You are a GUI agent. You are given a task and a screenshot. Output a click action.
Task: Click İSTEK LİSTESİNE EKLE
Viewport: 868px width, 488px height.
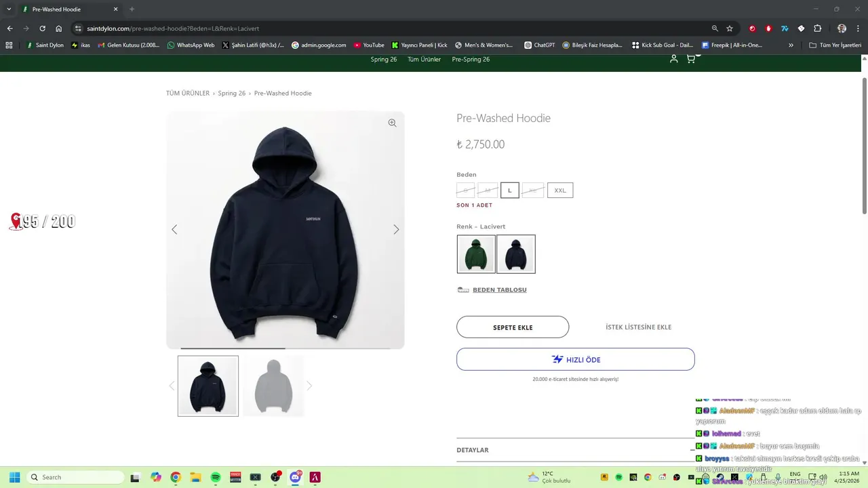[638, 327]
